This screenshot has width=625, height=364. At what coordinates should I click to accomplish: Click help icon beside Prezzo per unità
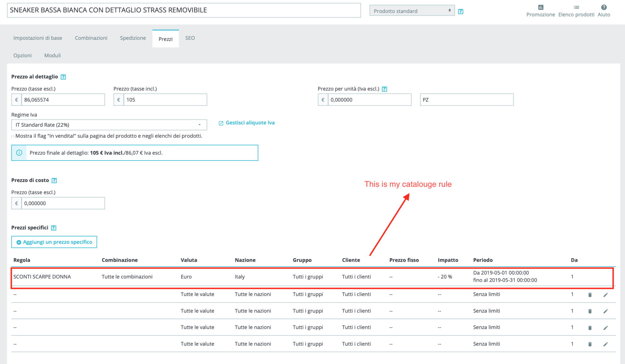click(384, 89)
